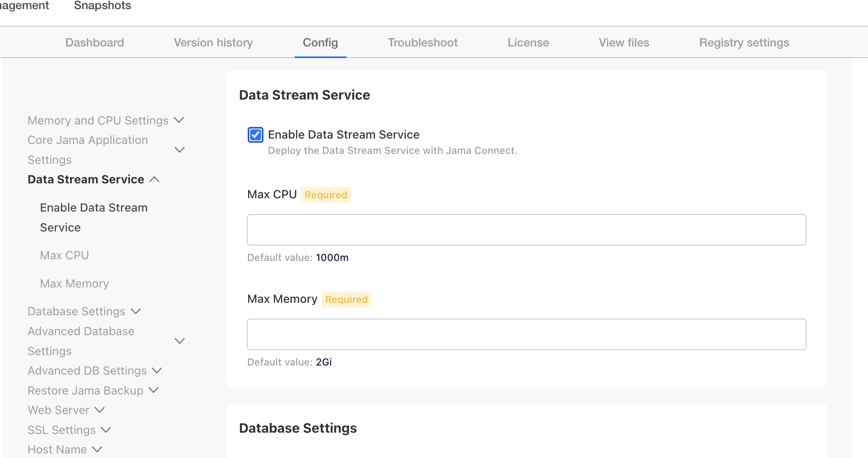The image size is (868, 458).
Task: Select Advanced DB Settings sidebar item
Action: click(x=87, y=370)
